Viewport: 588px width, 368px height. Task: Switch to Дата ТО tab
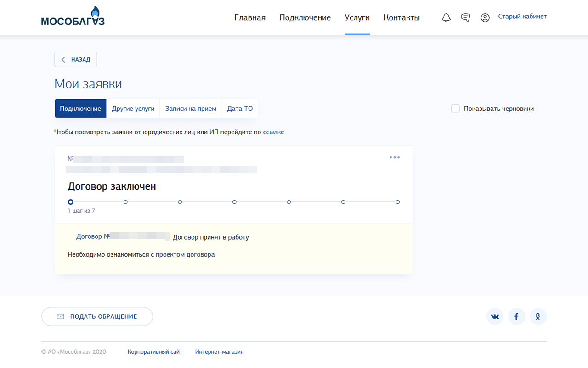[x=240, y=109]
